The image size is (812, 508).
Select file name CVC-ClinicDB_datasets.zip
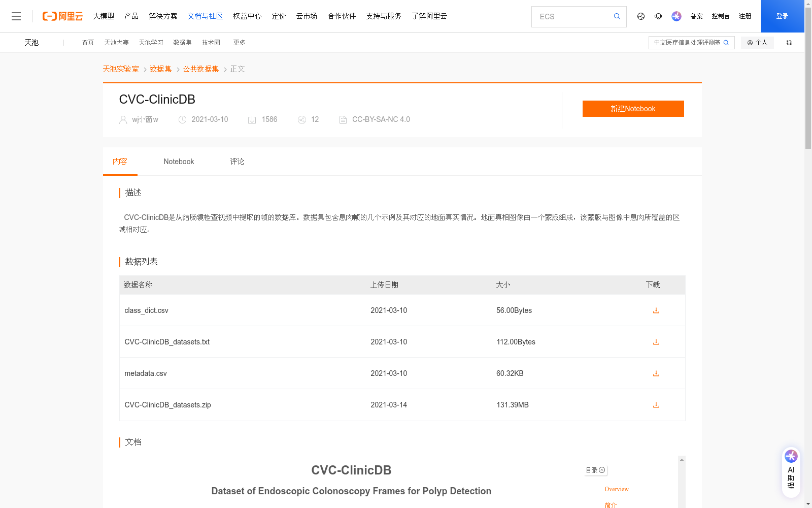click(167, 405)
